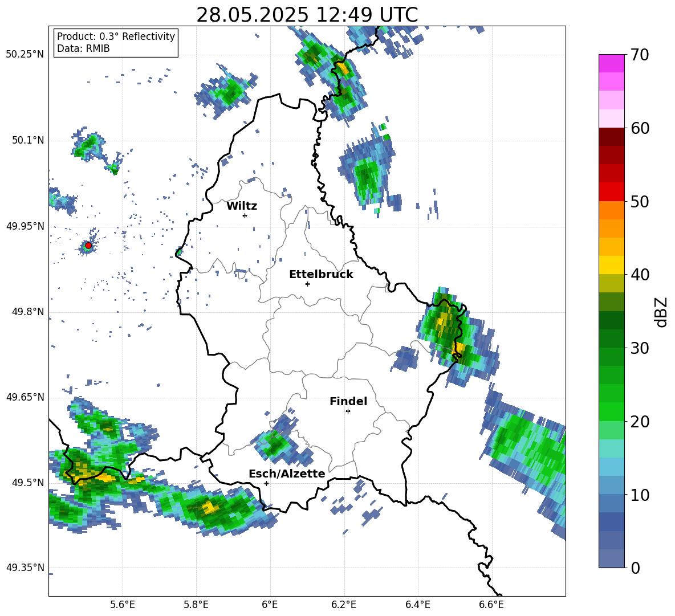
Task: Click the light blue colorbar segment above 10
Action: click(611, 467)
